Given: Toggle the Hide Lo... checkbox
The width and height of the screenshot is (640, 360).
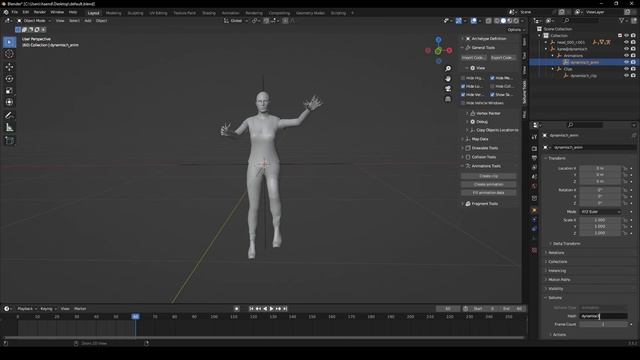Looking at the screenshot, I should click(x=463, y=86).
